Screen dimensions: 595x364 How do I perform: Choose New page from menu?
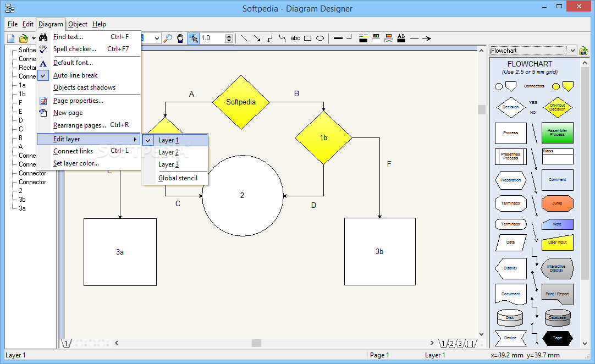click(89, 113)
